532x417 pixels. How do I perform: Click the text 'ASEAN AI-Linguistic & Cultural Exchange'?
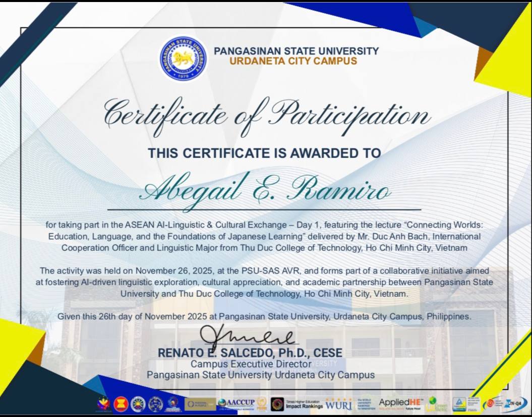[206, 225]
